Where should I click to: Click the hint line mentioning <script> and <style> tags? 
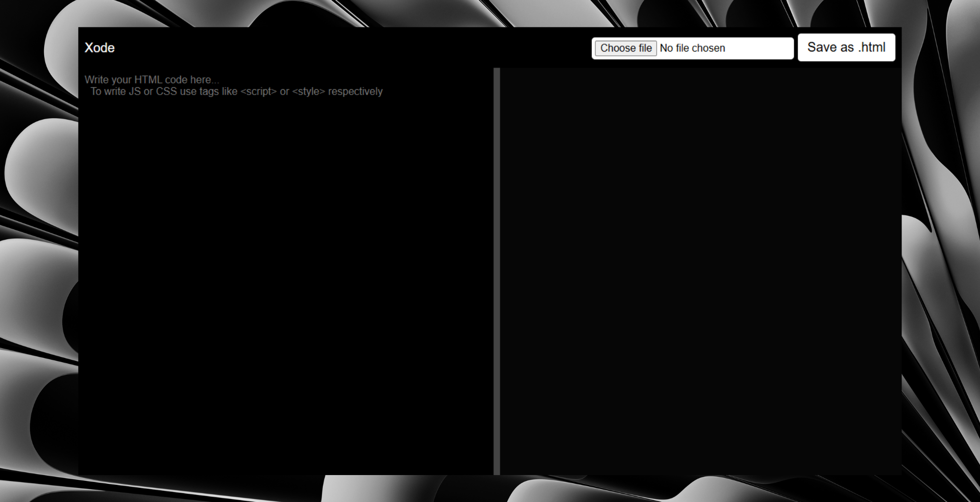237,91
